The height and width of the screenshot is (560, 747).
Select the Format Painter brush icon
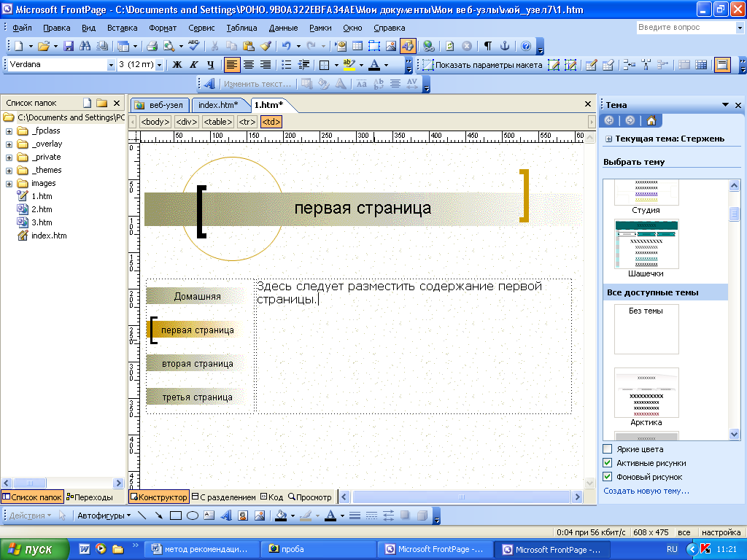pyautogui.click(x=266, y=46)
